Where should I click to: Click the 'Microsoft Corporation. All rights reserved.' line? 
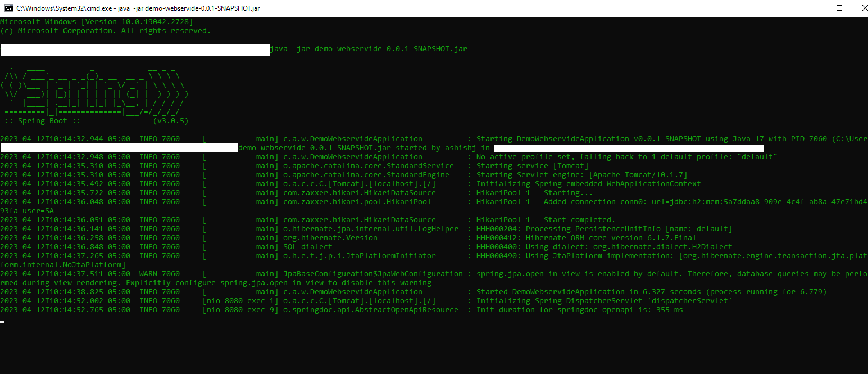[x=106, y=31]
